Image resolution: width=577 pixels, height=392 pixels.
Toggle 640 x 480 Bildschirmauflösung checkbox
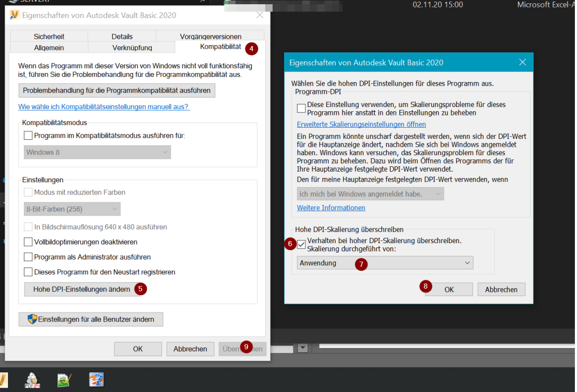coord(28,227)
